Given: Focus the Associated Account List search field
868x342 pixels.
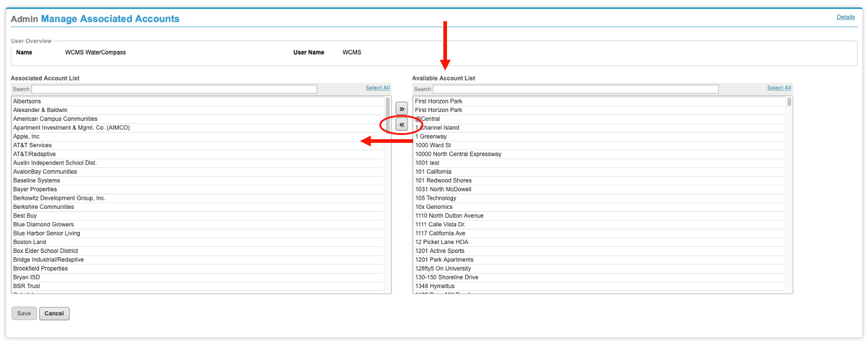Looking at the screenshot, I should coord(174,89).
